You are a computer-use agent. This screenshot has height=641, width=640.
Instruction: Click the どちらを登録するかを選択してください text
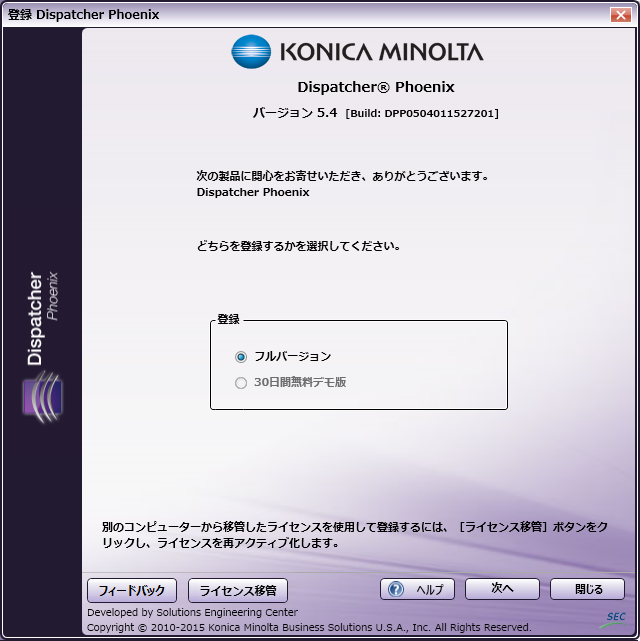299,246
